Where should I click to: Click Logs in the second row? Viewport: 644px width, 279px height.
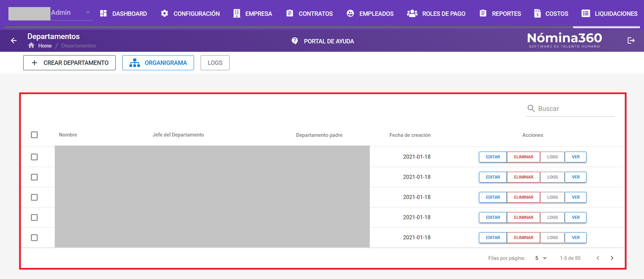pyautogui.click(x=552, y=177)
